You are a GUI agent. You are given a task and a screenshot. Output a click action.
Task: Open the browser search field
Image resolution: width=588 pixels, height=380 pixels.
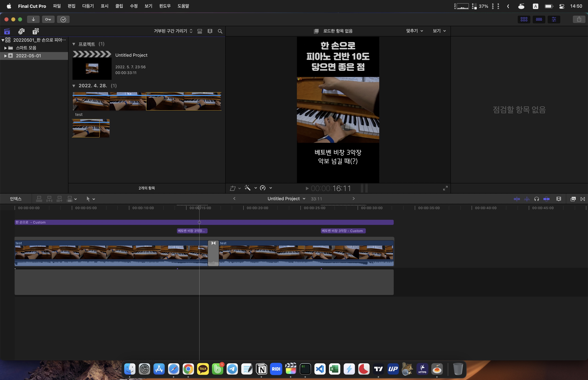(x=220, y=31)
